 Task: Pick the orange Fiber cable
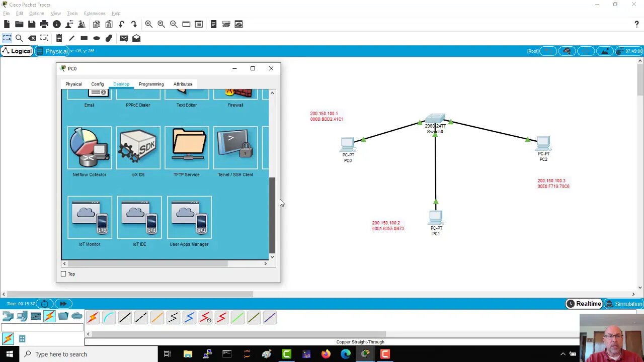(157, 317)
